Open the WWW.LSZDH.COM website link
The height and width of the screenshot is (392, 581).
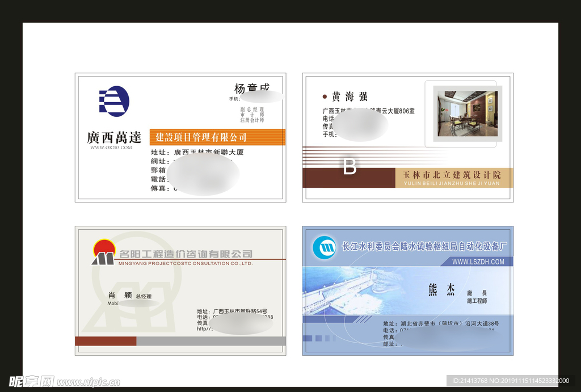click(478, 262)
